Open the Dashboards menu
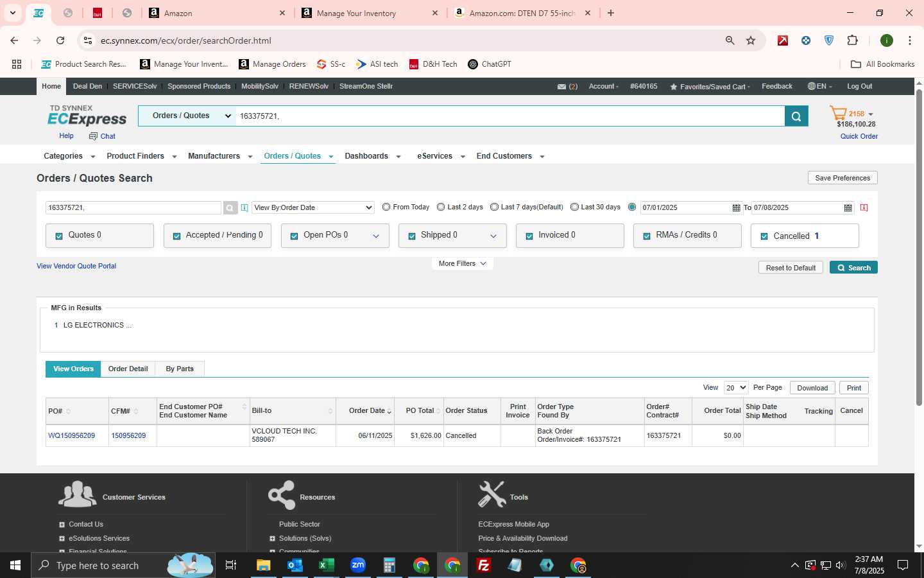 point(373,156)
